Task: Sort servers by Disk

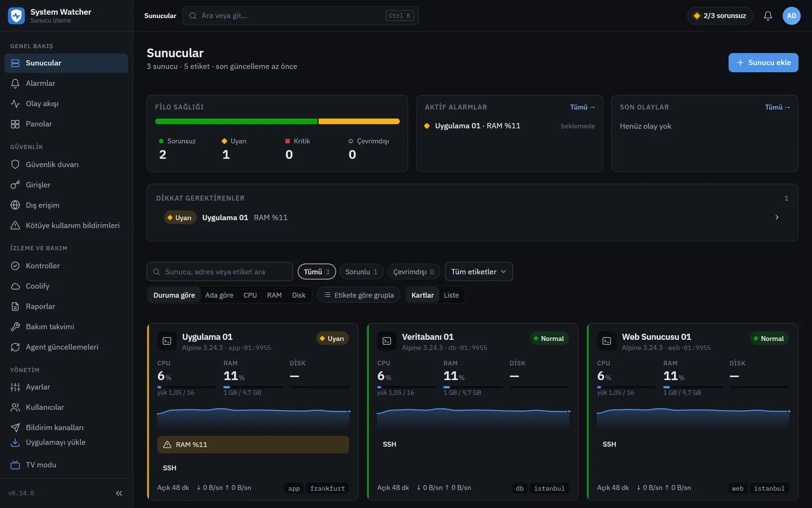Action: click(298, 295)
